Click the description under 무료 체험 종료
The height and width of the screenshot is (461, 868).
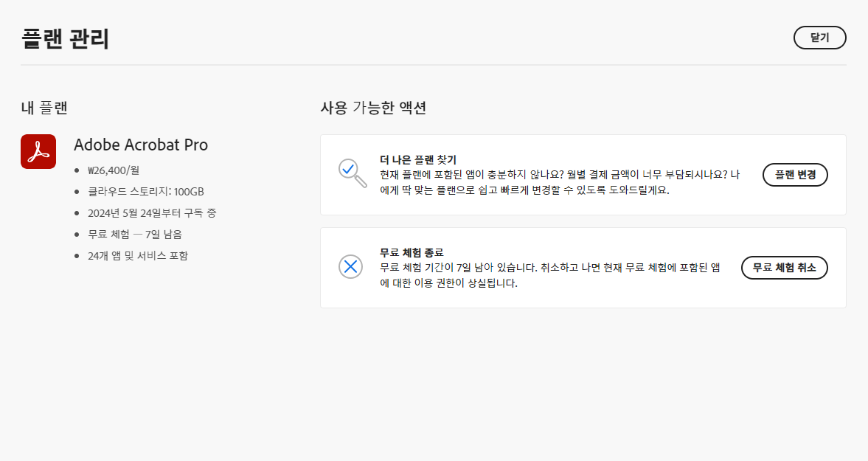coord(549,275)
